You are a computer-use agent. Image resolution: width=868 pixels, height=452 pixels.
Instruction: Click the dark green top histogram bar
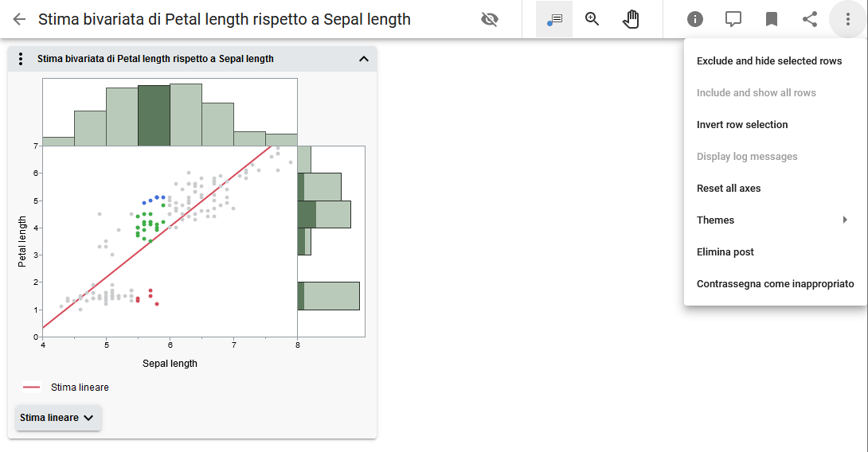coord(154,115)
